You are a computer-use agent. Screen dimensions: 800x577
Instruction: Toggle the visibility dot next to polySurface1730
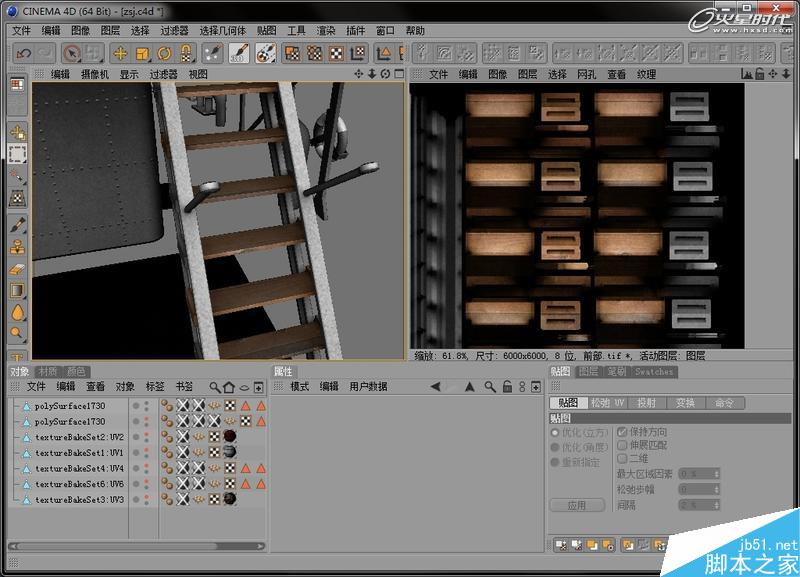(135, 402)
